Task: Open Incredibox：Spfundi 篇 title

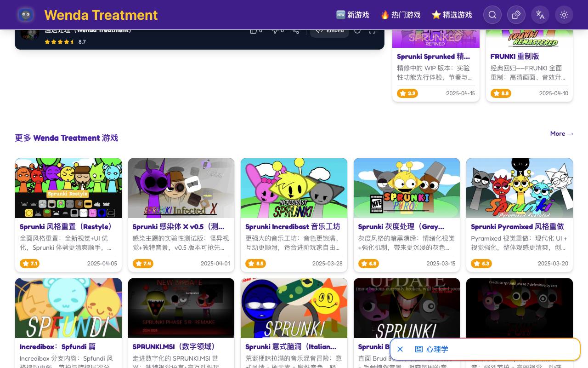Action: [x=58, y=347]
